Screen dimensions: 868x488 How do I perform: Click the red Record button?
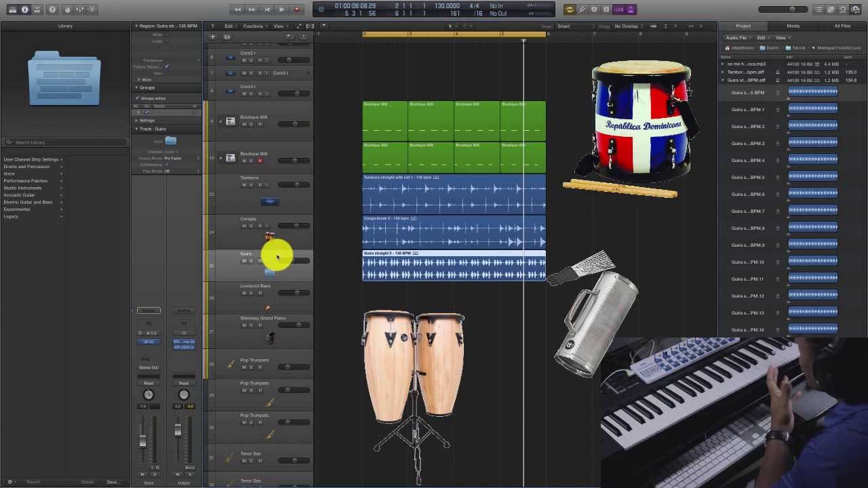point(296,9)
